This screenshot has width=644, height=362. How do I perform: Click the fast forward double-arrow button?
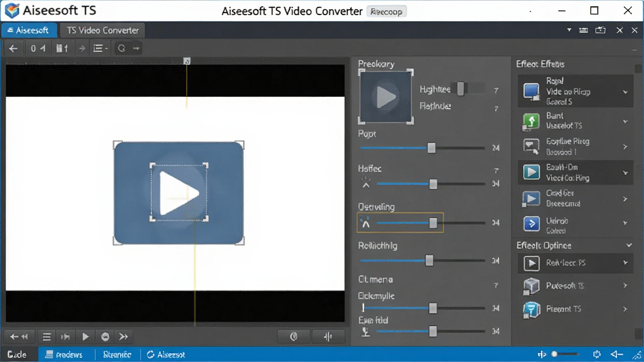(123, 337)
